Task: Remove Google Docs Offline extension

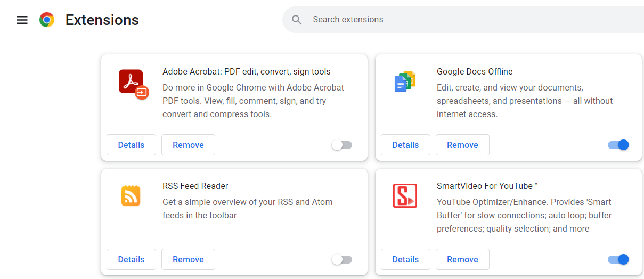Action: (462, 145)
